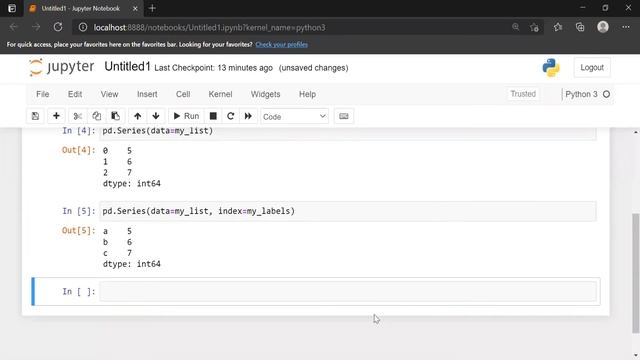Insert a cell below with the plus icon
640x360 pixels.
coord(56,116)
